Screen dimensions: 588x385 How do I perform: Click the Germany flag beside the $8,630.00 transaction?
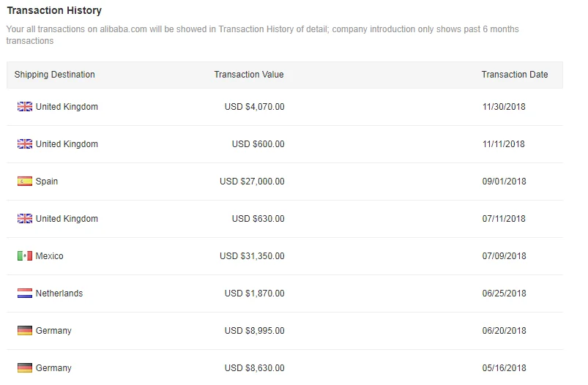(x=25, y=368)
